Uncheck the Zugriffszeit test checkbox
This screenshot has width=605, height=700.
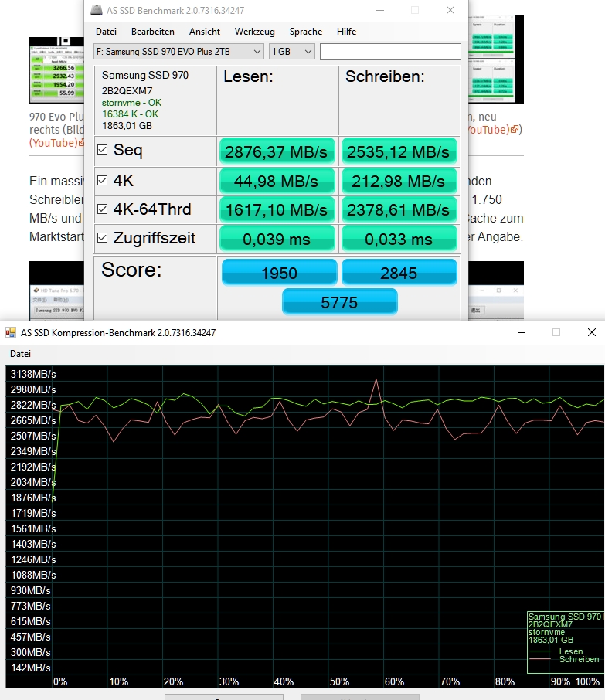(x=102, y=237)
